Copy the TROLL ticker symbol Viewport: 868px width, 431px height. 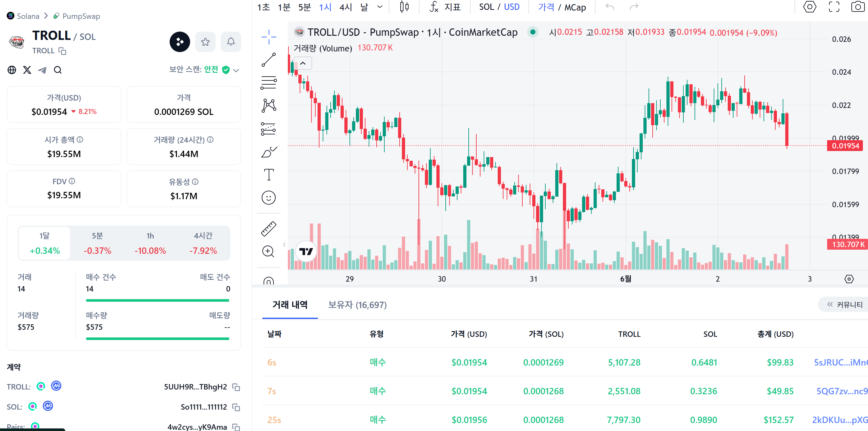(x=62, y=51)
